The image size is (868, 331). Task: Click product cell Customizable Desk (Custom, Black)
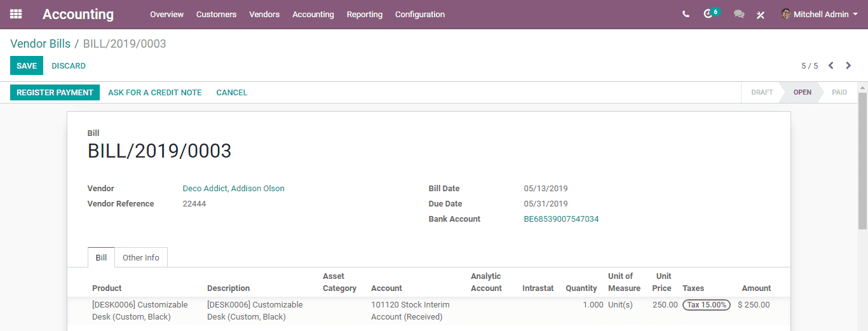[x=140, y=311]
